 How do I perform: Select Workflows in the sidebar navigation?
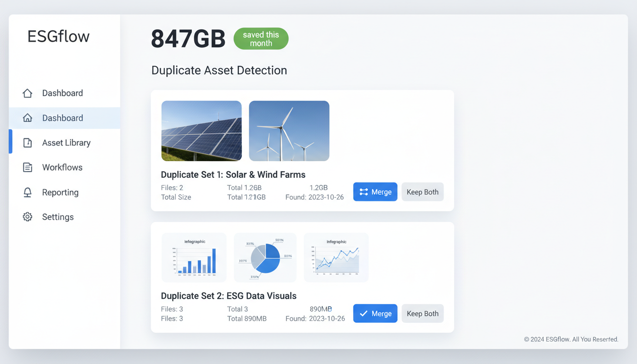tap(62, 167)
